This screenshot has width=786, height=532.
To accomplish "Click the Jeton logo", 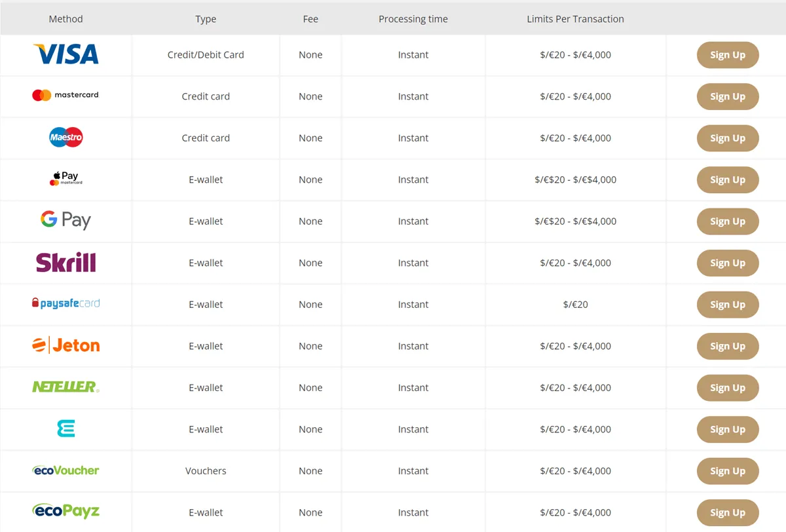I will (x=65, y=346).
